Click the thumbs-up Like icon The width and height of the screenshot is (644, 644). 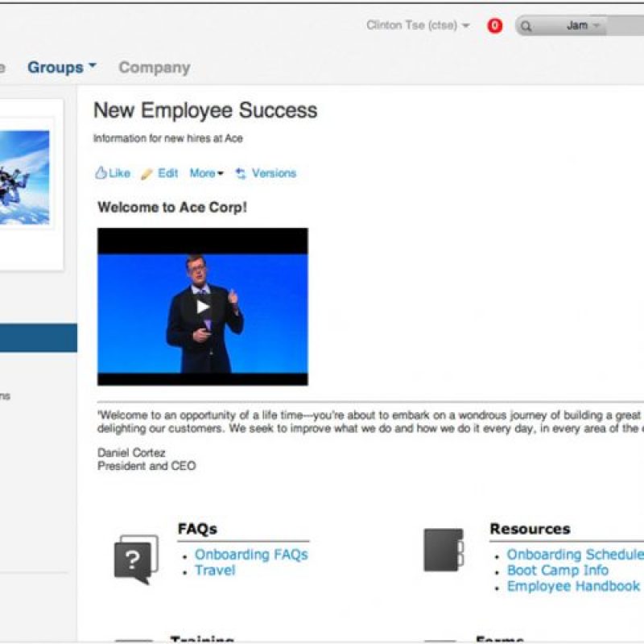click(101, 173)
